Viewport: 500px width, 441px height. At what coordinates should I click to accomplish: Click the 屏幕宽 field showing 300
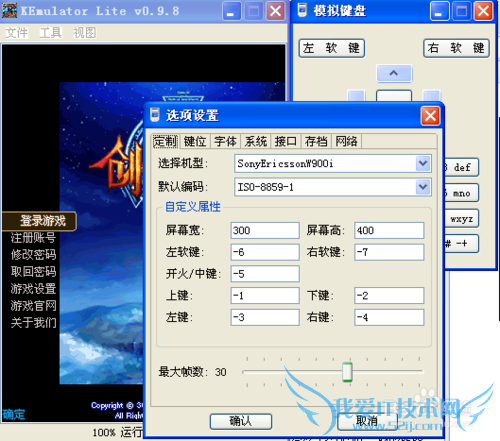coord(265,230)
